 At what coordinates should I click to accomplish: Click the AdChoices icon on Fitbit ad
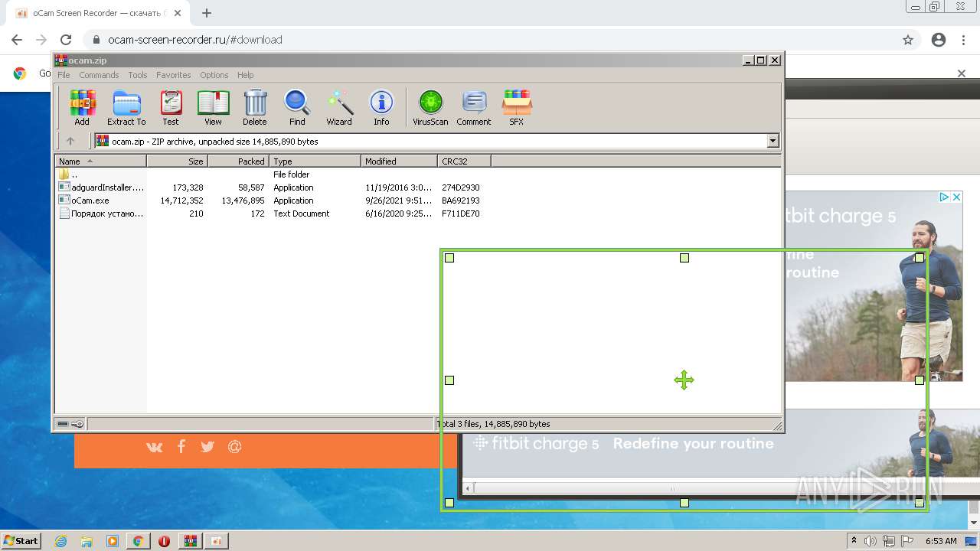[944, 197]
